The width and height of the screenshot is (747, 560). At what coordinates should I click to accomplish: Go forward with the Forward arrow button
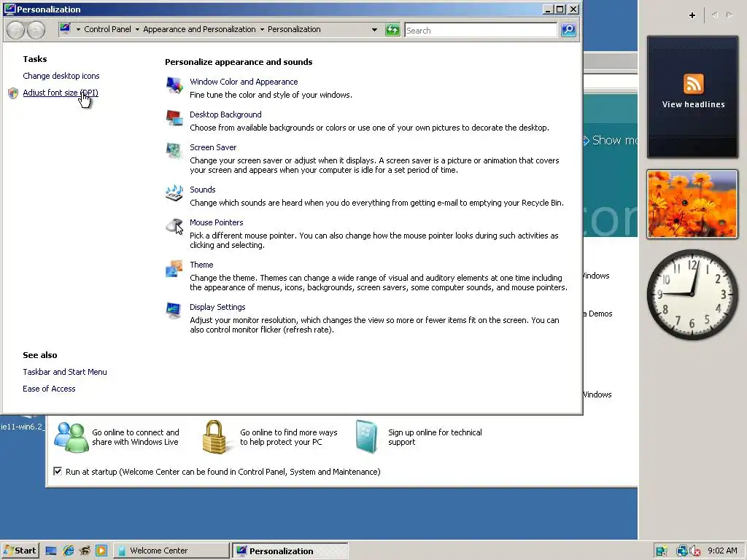tap(36, 31)
